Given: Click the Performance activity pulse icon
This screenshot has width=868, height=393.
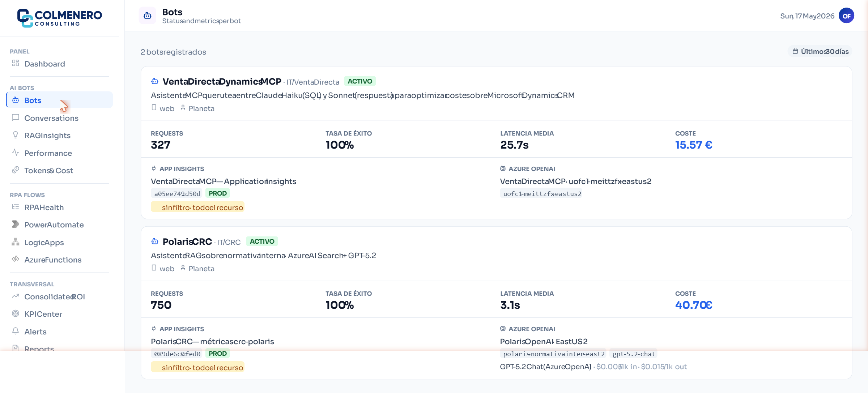Looking at the screenshot, I should [16, 153].
